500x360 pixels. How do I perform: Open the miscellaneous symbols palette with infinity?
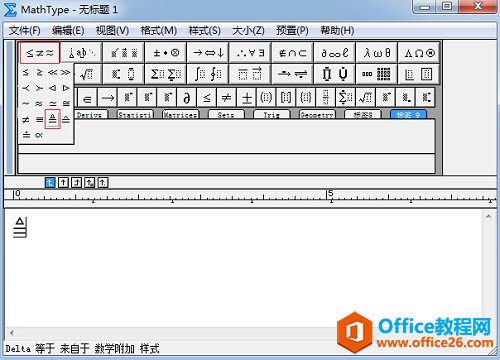coord(334,53)
